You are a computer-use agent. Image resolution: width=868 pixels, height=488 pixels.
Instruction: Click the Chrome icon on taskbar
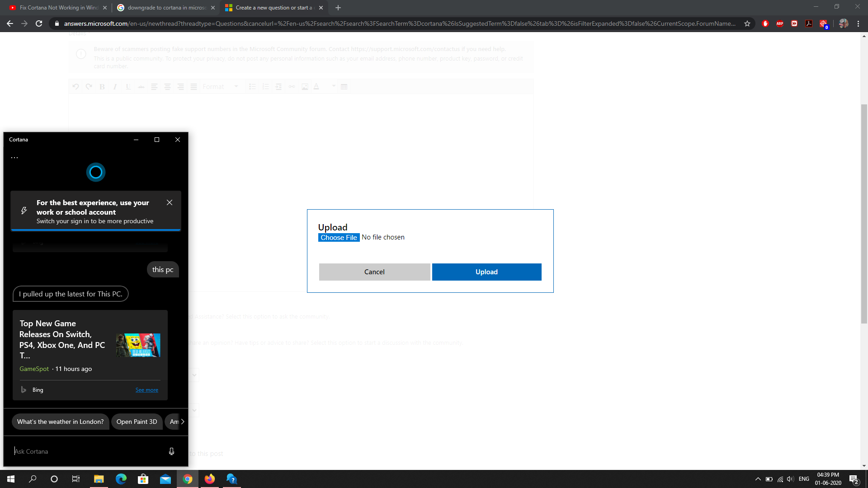coord(187,479)
